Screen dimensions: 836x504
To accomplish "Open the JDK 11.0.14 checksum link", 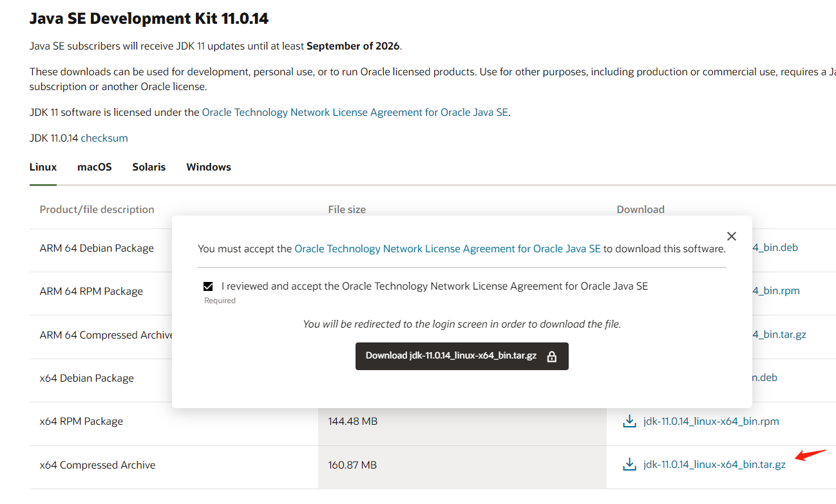I will click(104, 138).
